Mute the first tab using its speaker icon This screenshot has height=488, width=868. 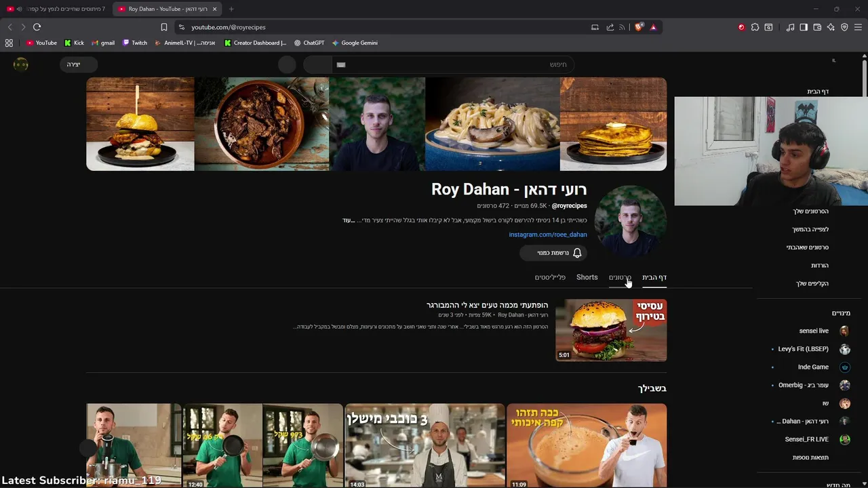click(x=19, y=9)
